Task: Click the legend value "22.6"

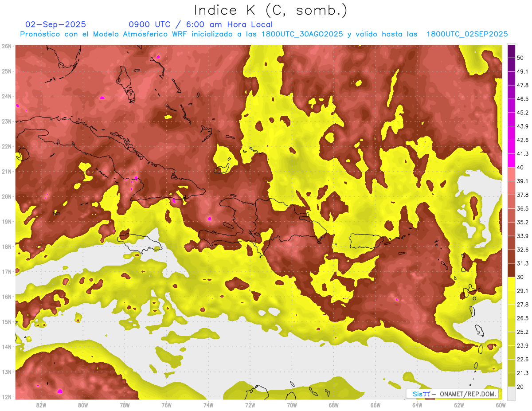Action: pos(523,359)
